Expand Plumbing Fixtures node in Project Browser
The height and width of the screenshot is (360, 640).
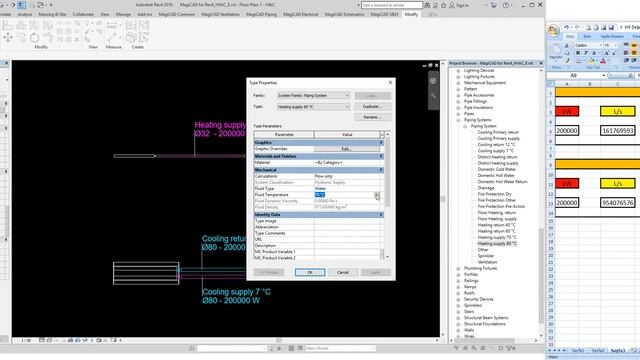coord(458,269)
